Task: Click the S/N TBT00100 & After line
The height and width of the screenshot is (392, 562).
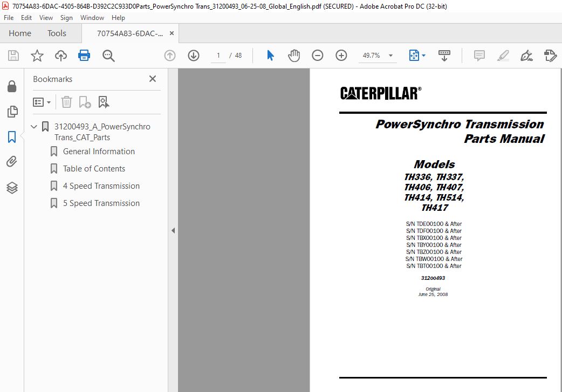Action: click(434, 266)
